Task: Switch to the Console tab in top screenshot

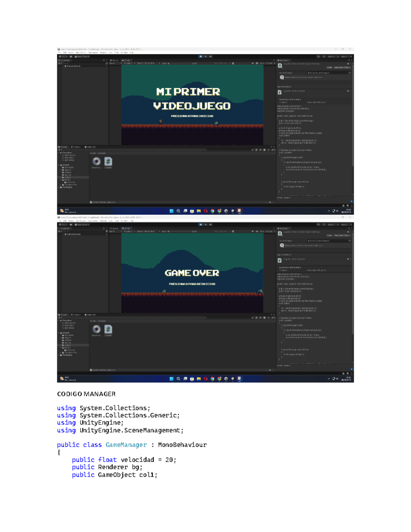Action: pos(76,147)
